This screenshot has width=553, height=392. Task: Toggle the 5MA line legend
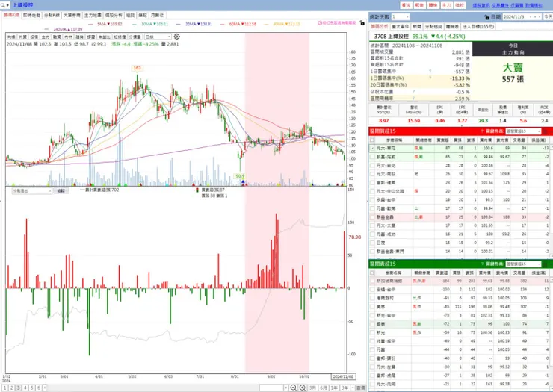click(x=105, y=24)
